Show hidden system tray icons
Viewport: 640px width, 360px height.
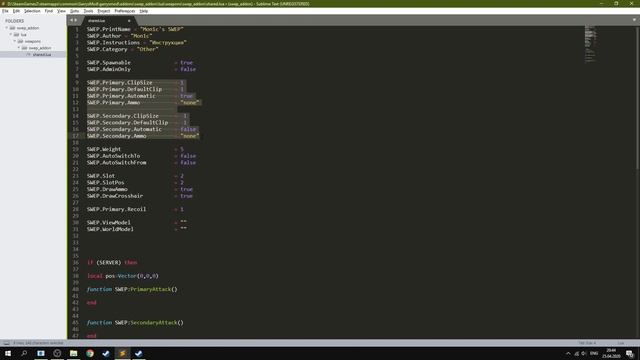[x=568, y=353]
